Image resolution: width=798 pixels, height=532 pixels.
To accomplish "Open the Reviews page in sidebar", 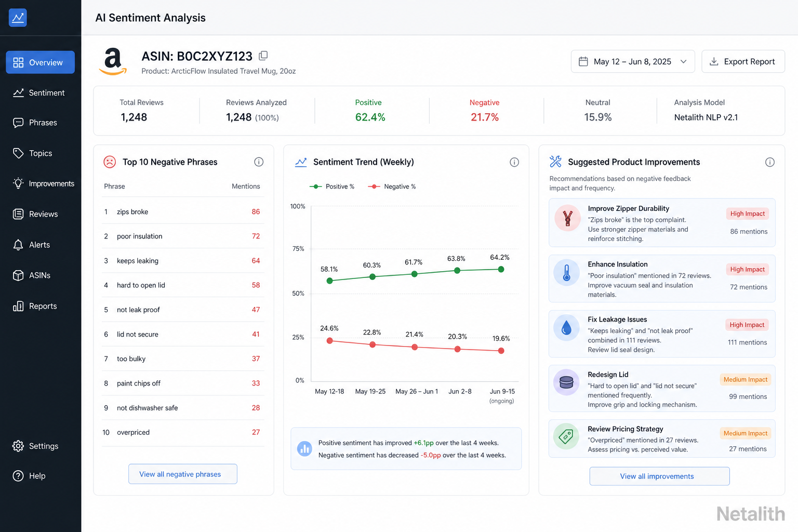I will pos(40,214).
